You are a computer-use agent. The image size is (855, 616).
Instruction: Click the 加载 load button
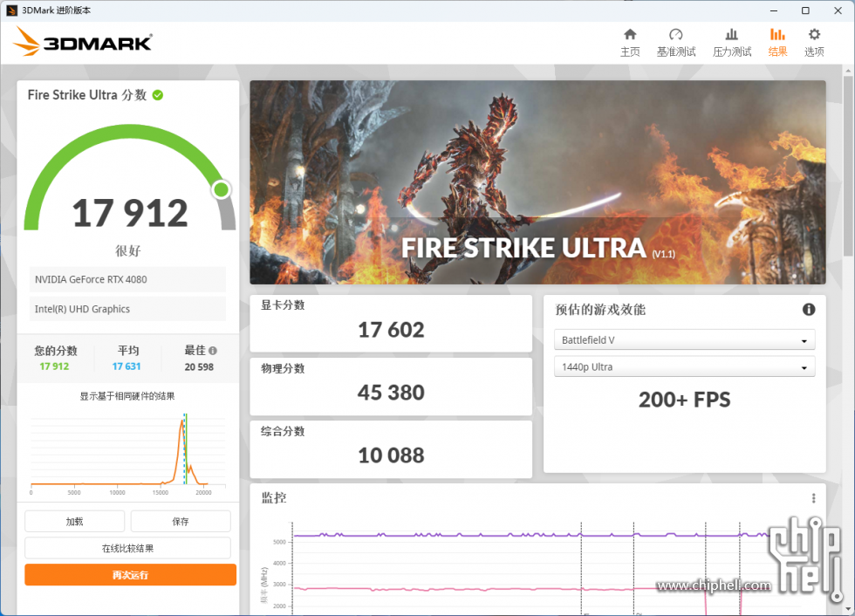click(x=75, y=522)
